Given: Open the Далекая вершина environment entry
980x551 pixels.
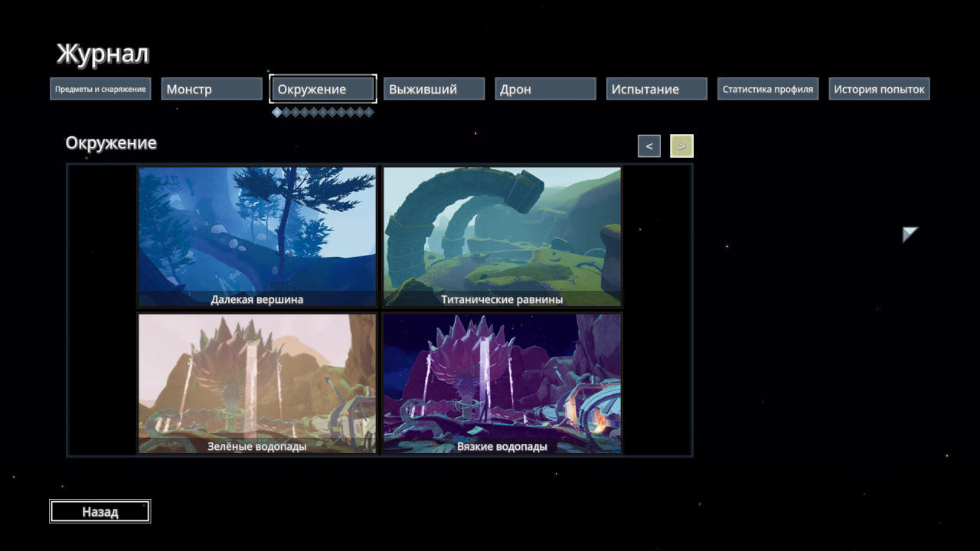Looking at the screenshot, I should click(x=257, y=237).
